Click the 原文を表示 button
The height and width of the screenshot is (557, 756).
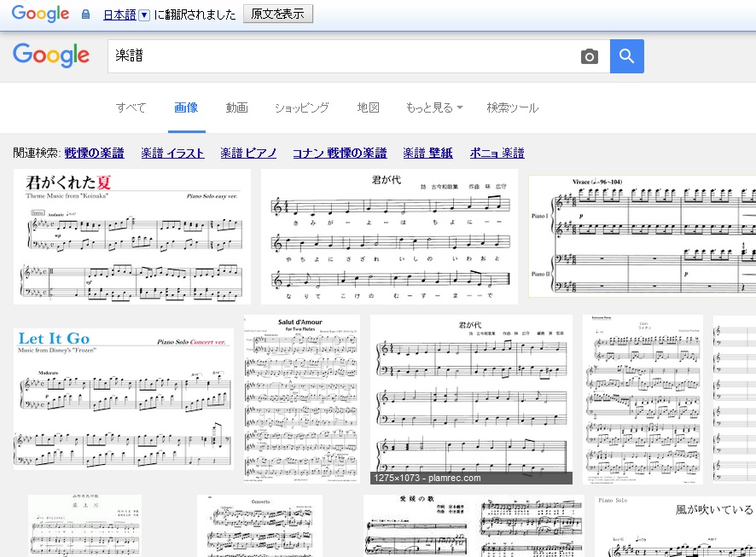(x=277, y=14)
